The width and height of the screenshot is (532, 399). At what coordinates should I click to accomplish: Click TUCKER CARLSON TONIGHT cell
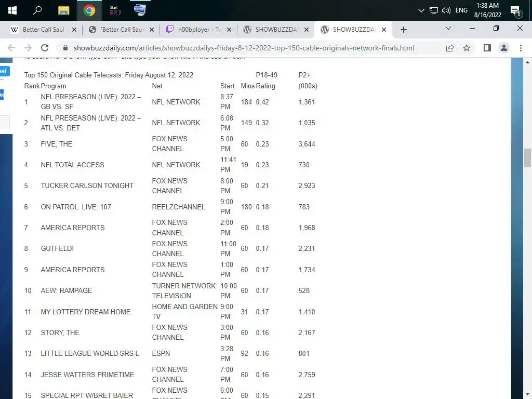tap(87, 185)
